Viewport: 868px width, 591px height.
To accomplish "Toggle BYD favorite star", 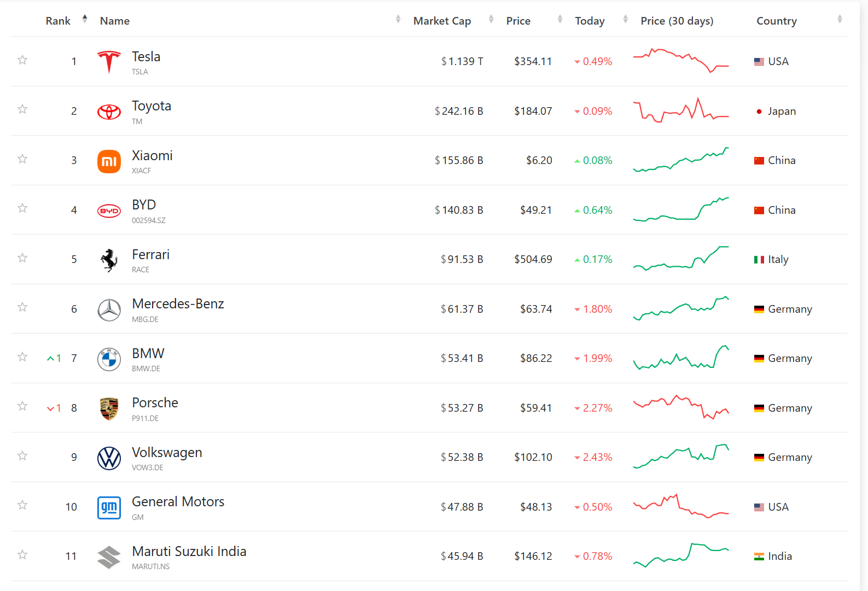I will (x=22, y=208).
